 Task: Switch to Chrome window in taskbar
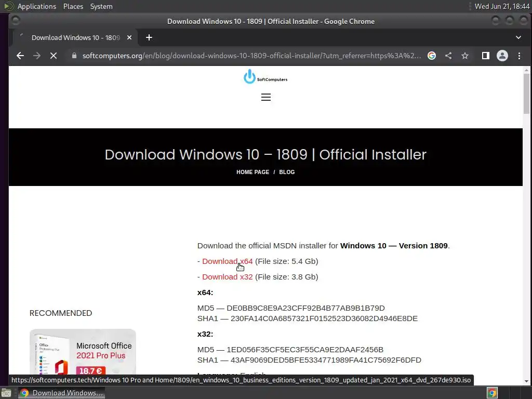(61, 393)
